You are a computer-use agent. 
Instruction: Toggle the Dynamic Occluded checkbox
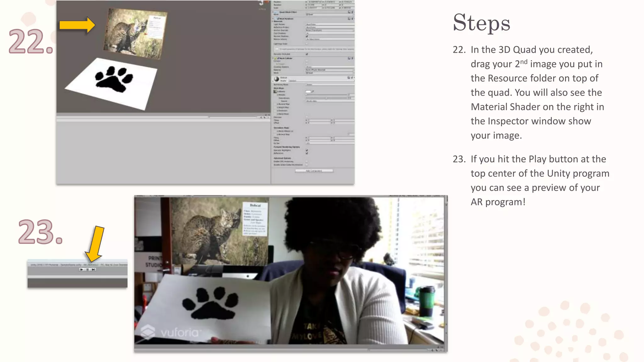click(x=307, y=54)
